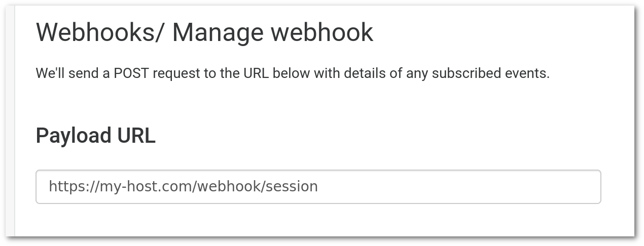Click the word 'Manage' in the page title

click(218, 32)
